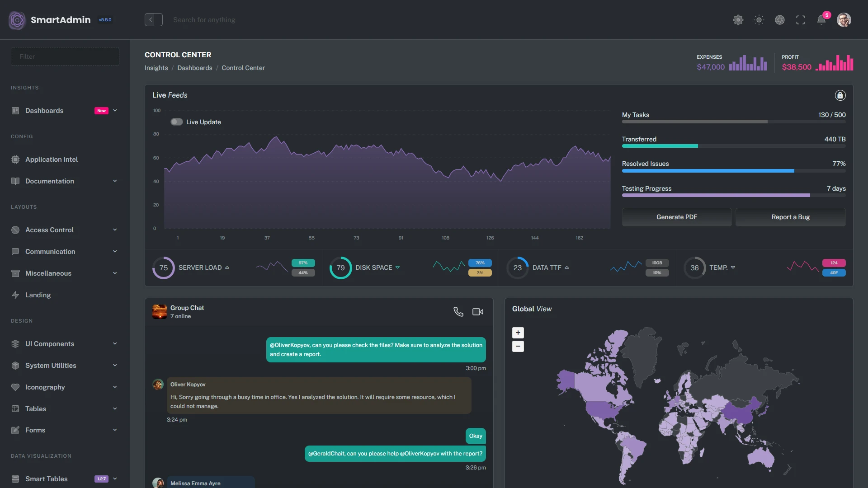Click the Application Intel chip icon

click(x=15, y=160)
